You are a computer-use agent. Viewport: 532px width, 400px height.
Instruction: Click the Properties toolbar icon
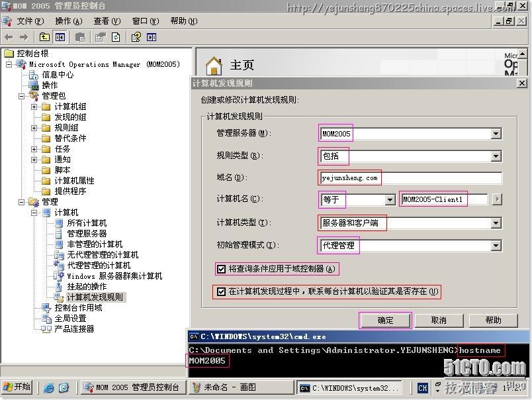(x=100, y=37)
